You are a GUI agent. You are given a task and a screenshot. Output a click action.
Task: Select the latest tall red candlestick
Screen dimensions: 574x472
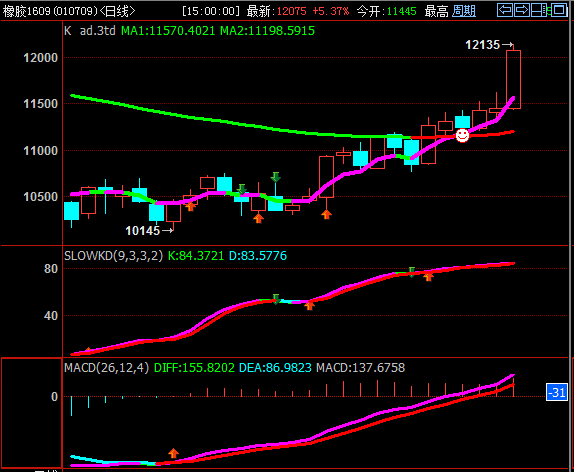coord(513,79)
